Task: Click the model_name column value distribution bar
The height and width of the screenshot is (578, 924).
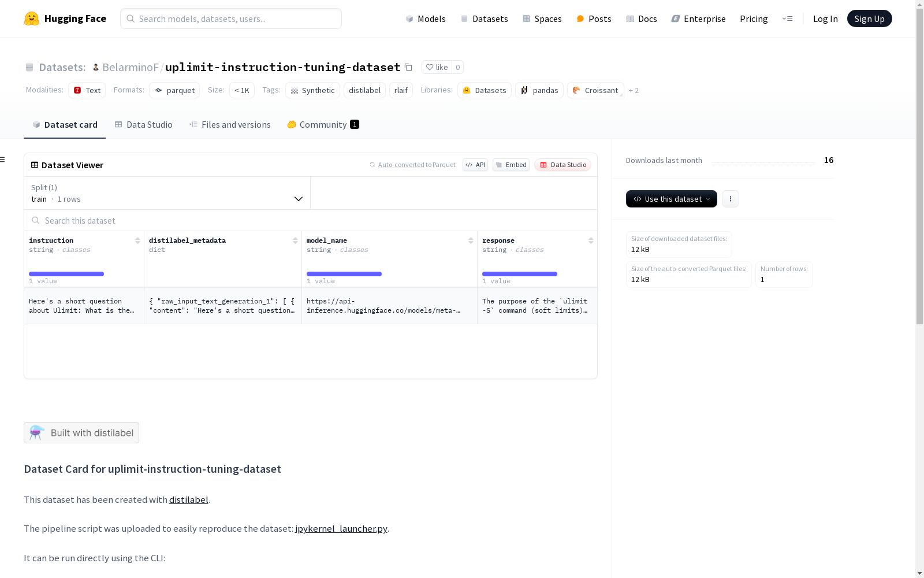Action: click(x=344, y=274)
